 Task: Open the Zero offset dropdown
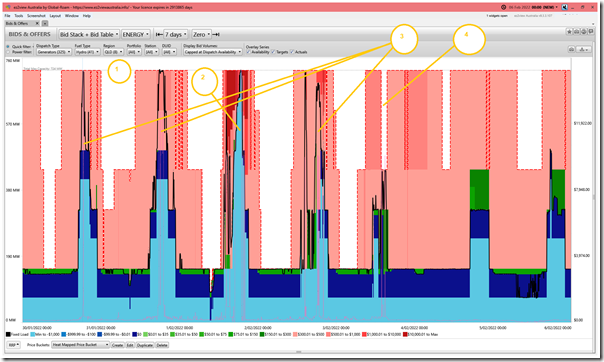201,34
